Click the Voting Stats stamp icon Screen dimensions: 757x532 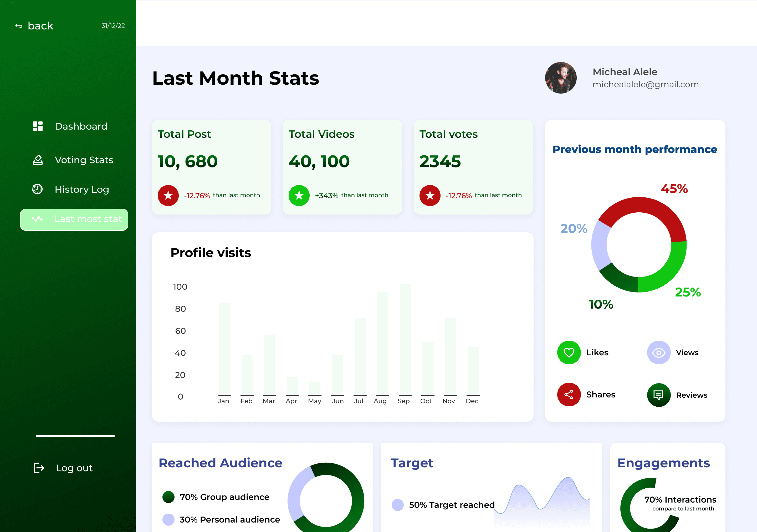pos(38,160)
